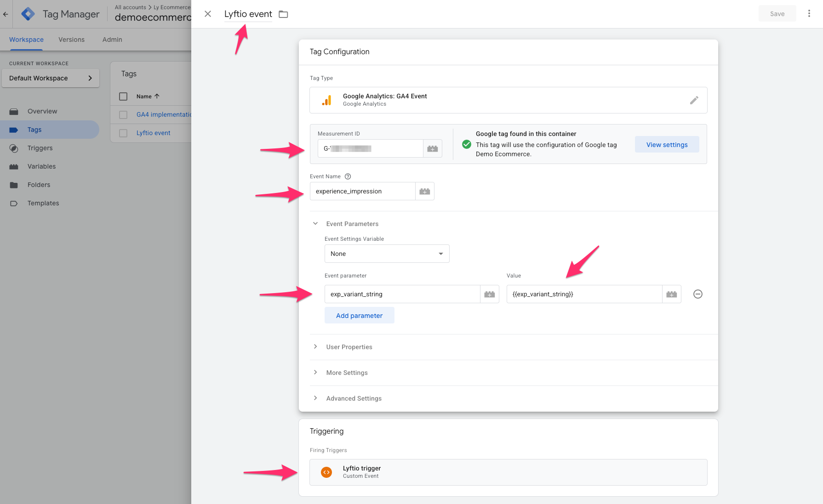Screen dimensions: 823x504
Task: Expand the User Properties section
Action: 349,347
